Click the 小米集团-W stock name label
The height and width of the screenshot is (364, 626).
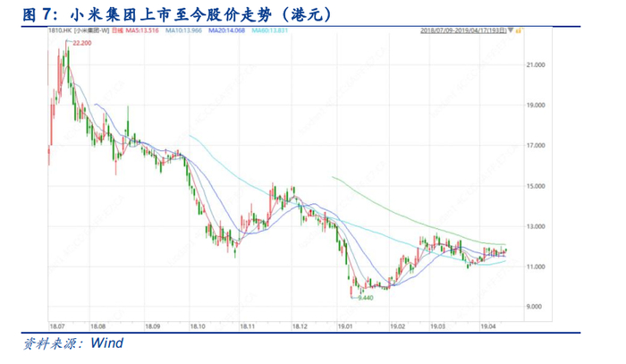tap(92, 30)
